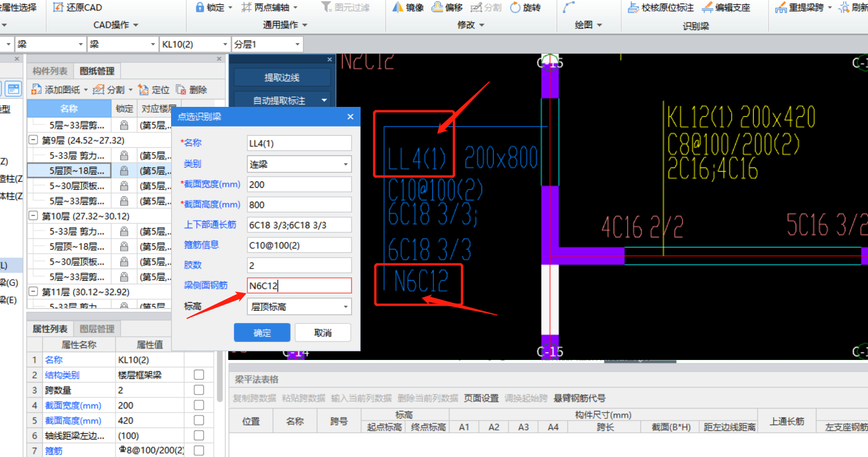The width and height of the screenshot is (868, 457).
Task: Click the panel view icon left of 构件列表
Action: click(x=13, y=88)
